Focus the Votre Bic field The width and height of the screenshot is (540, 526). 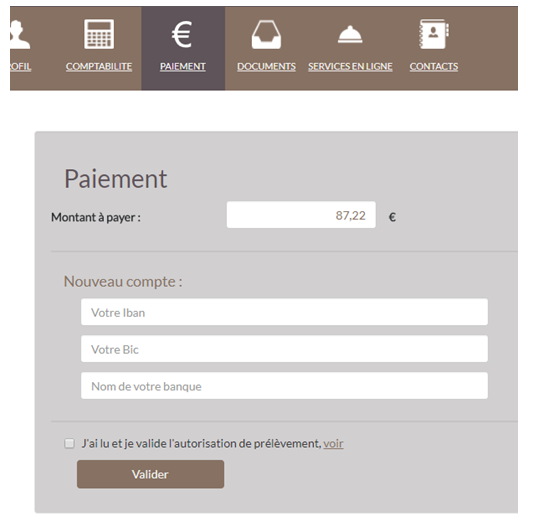[x=284, y=349]
